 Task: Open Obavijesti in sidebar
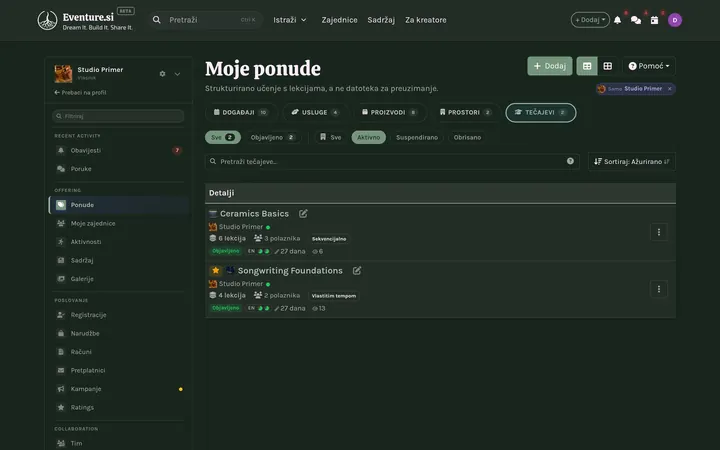click(x=118, y=150)
